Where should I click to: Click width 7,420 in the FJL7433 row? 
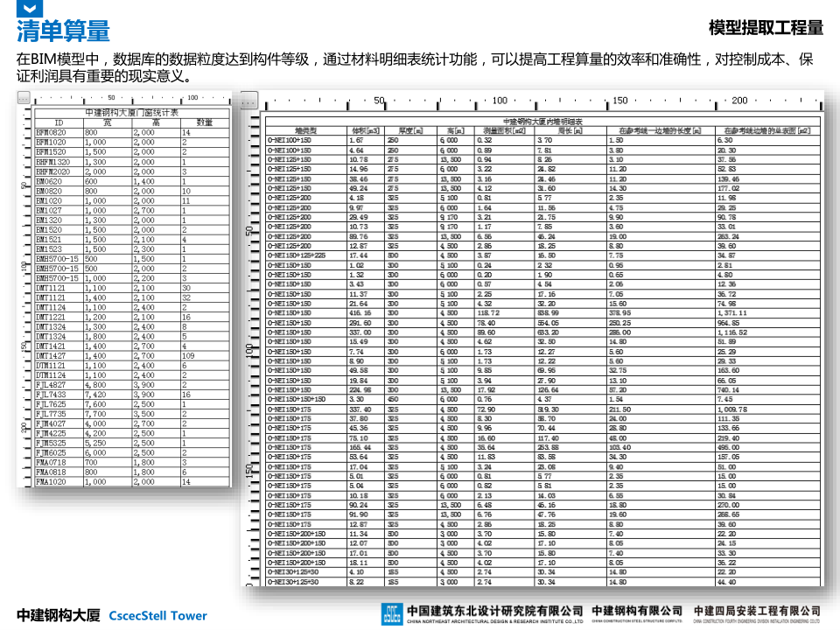[95, 395]
